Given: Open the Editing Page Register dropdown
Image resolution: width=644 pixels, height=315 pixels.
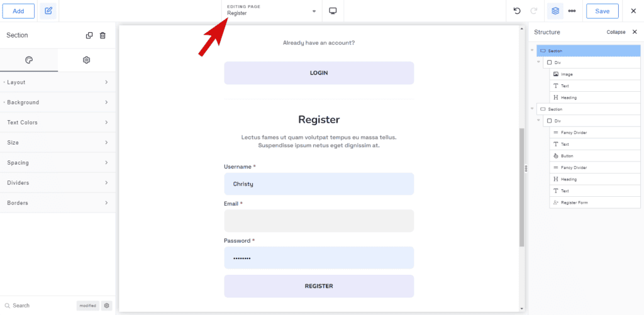Looking at the screenshot, I should [x=272, y=11].
